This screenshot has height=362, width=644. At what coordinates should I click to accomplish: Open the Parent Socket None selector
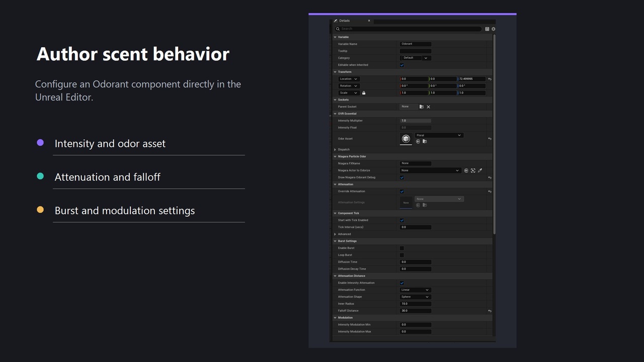pos(409,107)
